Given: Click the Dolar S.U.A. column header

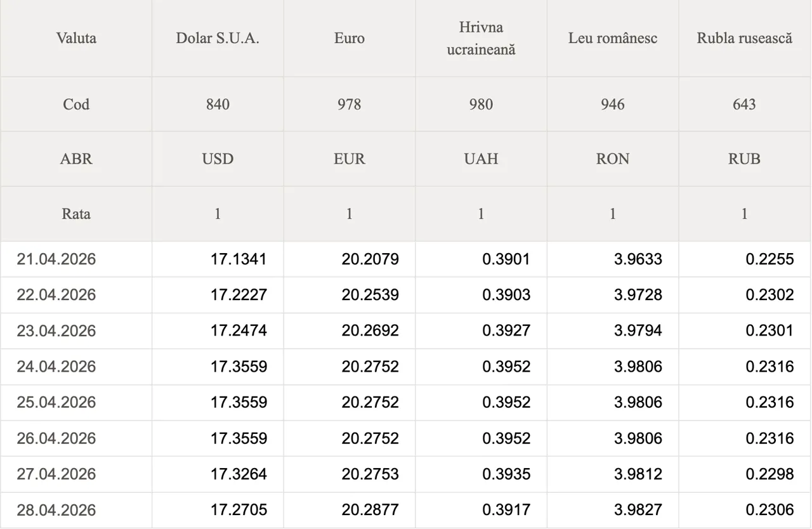Looking at the screenshot, I should click(218, 38).
